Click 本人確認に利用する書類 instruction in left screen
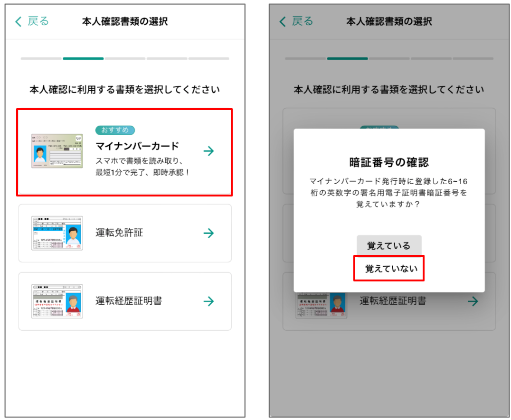The width and height of the screenshot is (511, 420). pyautogui.click(x=124, y=89)
